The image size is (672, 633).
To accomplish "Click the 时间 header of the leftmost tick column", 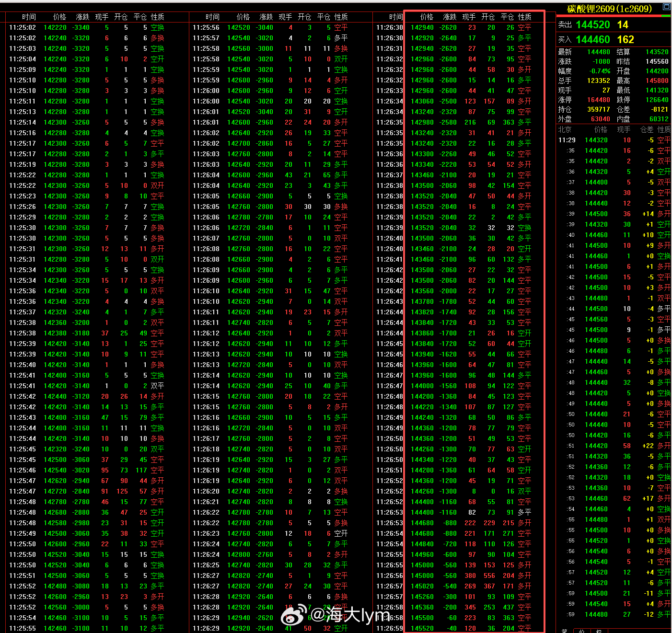I will click(29, 17).
